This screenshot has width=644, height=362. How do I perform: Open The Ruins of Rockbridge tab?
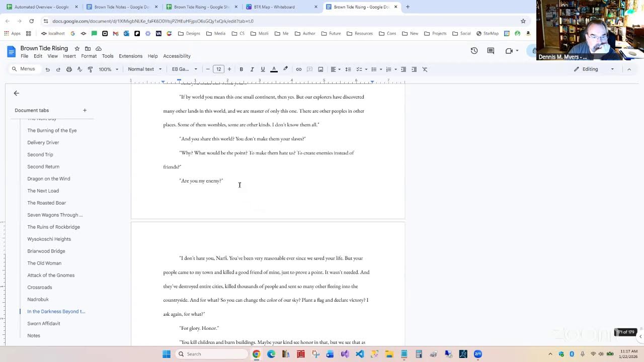coord(53,227)
